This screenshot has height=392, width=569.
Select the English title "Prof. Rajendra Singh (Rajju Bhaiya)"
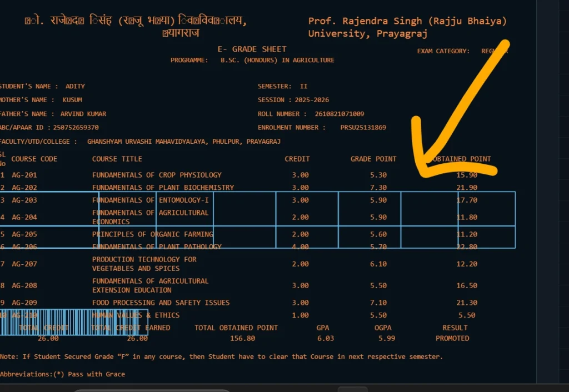[407, 21]
